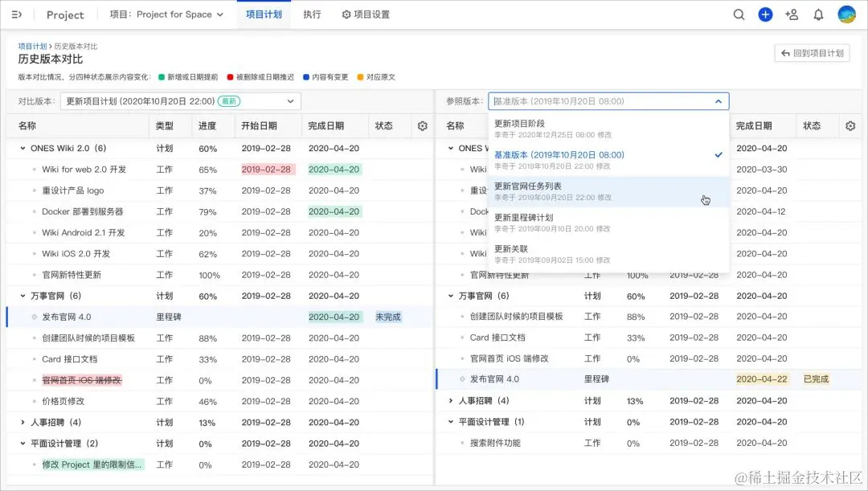Click orange 对应原文 legend dot

click(360, 77)
